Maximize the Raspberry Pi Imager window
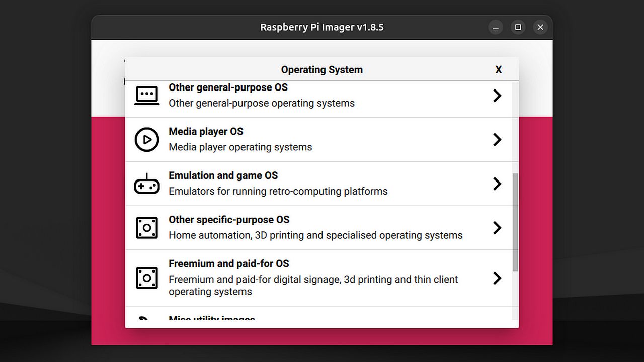Viewport: 644px width, 362px height. (x=518, y=27)
